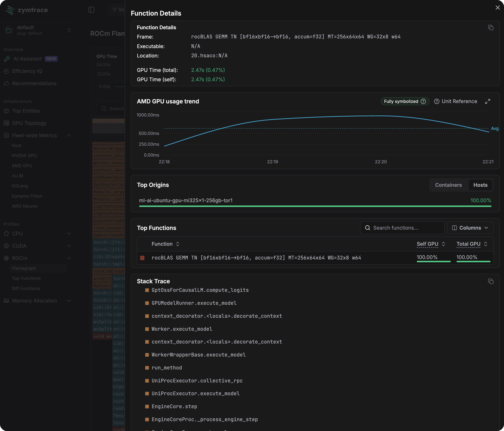Expand the CPU profiles section
Screen dimensions: 504x431
tap(69, 234)
